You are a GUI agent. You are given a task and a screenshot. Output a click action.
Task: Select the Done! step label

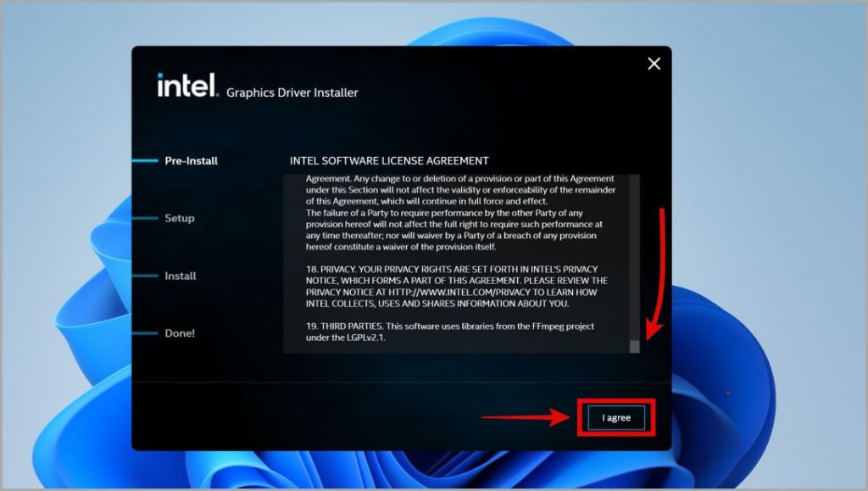(x=180, y=333)
